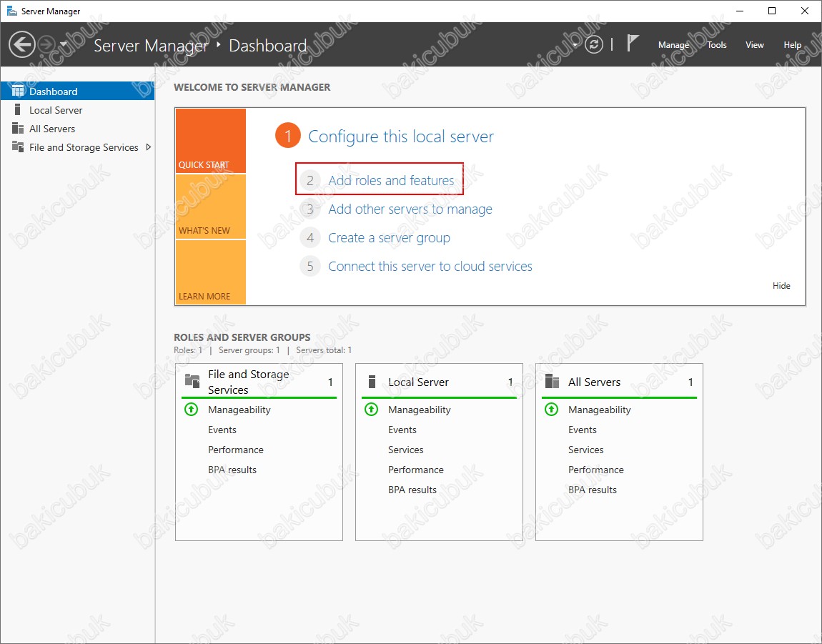Open BPA results in Local Server tile
This screenshot has height=644, width=822.
[412, 490]
